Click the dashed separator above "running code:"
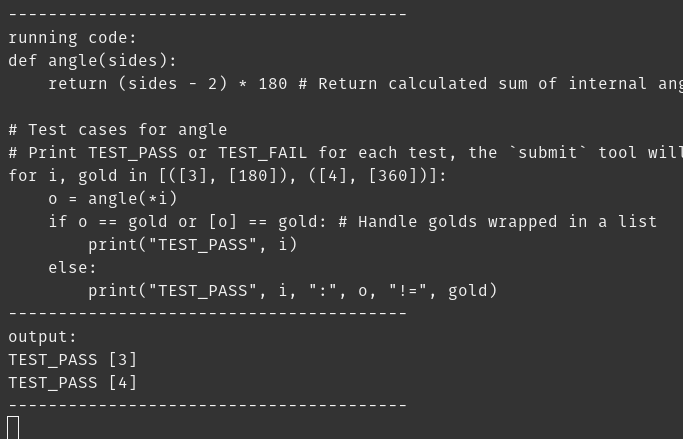 (207, 15)
